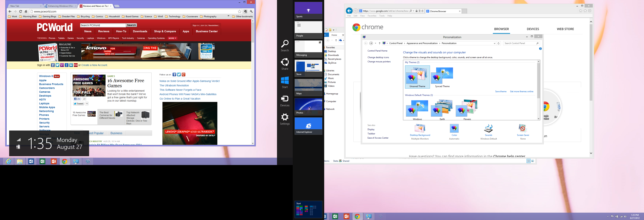The width and height of the screenshot is (644, 220).
Task: Click Chrome's reload page button
Action: pos(20,12)
